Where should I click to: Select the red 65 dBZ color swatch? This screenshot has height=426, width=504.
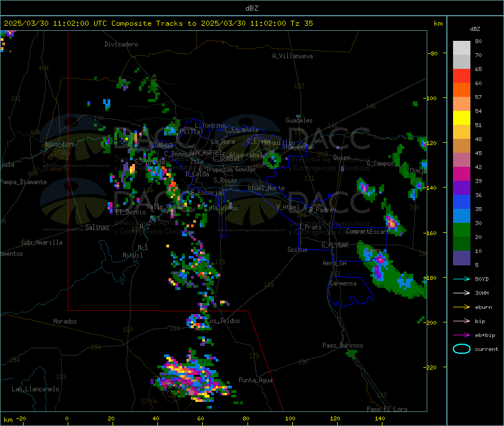tap(461, 76)
